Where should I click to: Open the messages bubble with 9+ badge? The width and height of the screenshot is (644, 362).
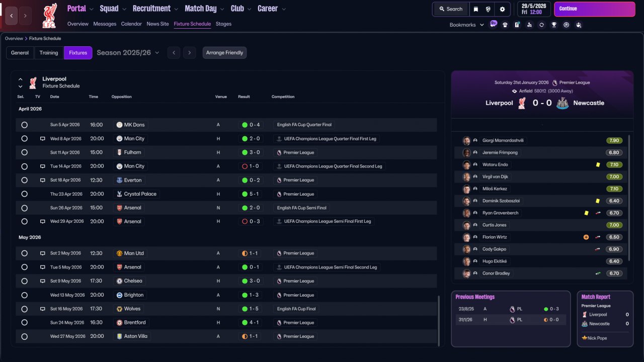coord(493,24)
